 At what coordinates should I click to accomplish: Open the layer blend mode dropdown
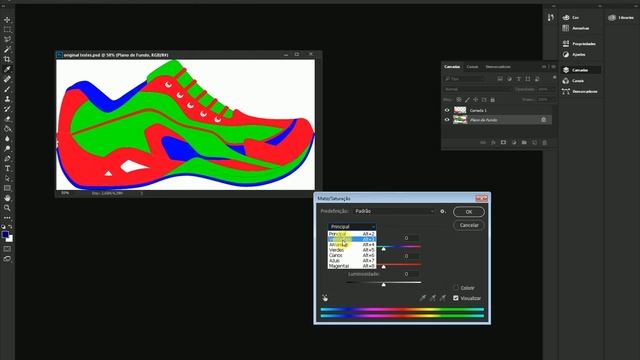pos(478,89)
